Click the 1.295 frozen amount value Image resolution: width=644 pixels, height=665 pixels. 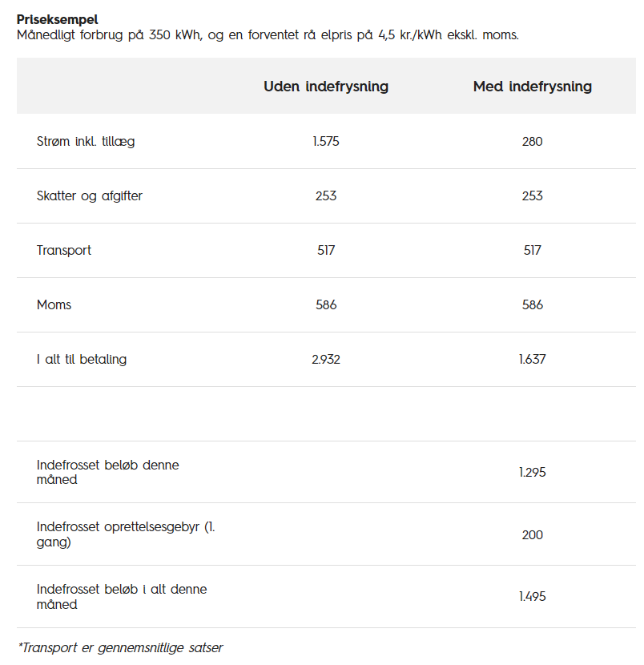[532, 473]
